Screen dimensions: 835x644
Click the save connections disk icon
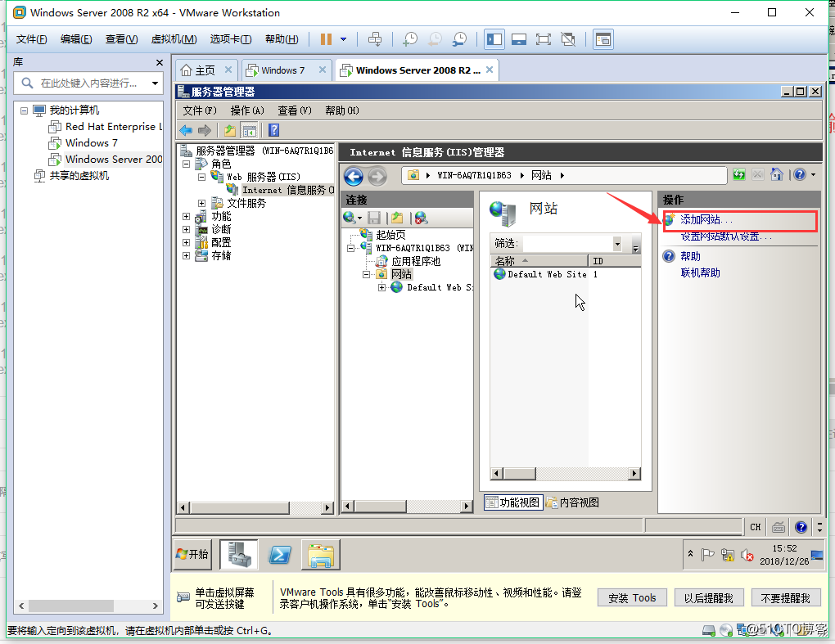374,218
